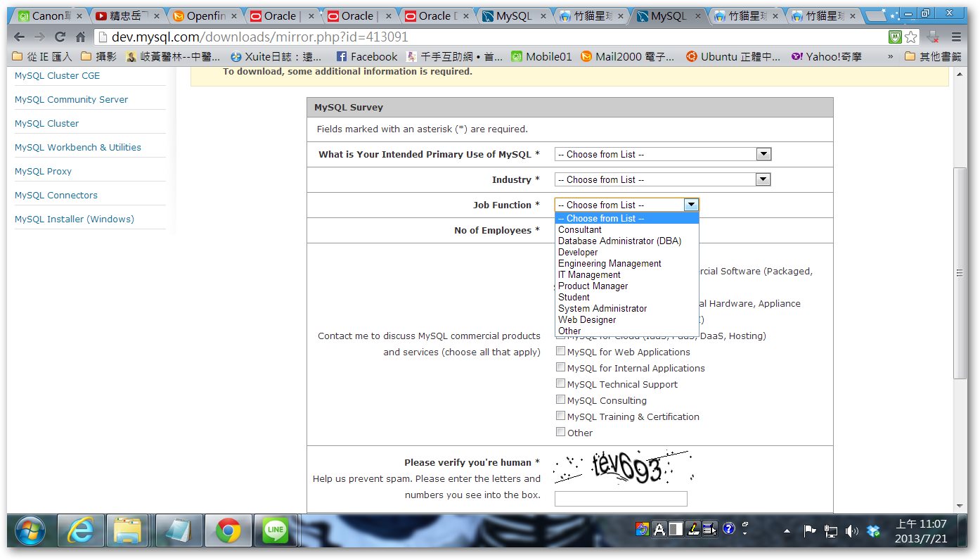Toggle the IME 'A' alphanumeric mode icon
980x560 pixels.
click(659, 529)
